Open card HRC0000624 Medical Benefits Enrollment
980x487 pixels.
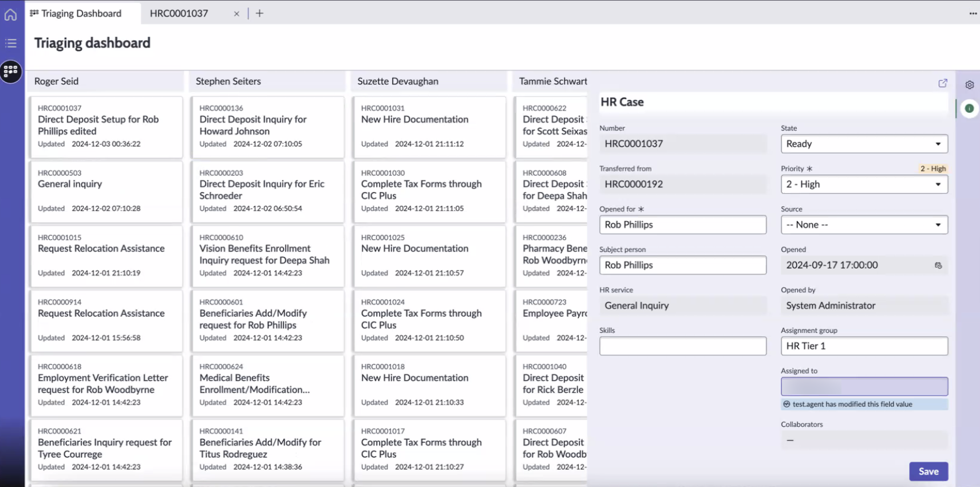(268, 386)
